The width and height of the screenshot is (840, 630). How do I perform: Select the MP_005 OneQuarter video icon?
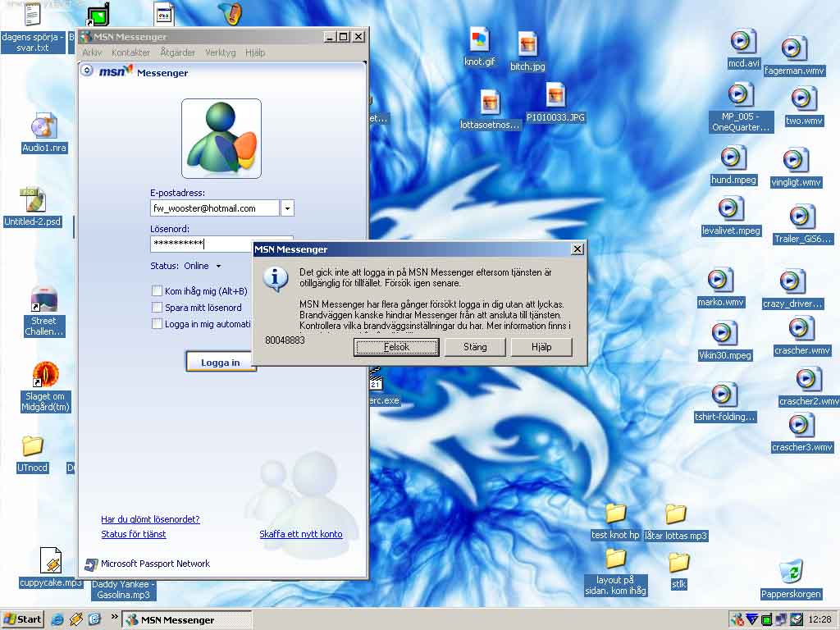pyautogui.click(x=741, y=95)
